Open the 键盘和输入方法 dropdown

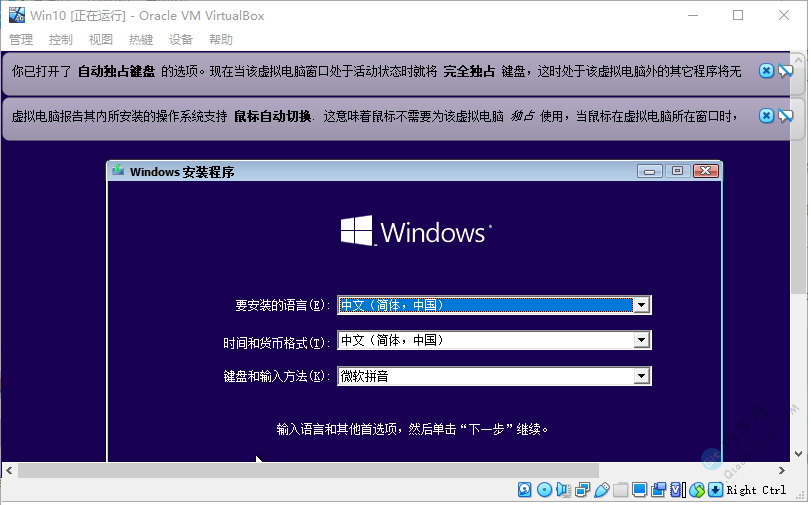click(494, 376)
